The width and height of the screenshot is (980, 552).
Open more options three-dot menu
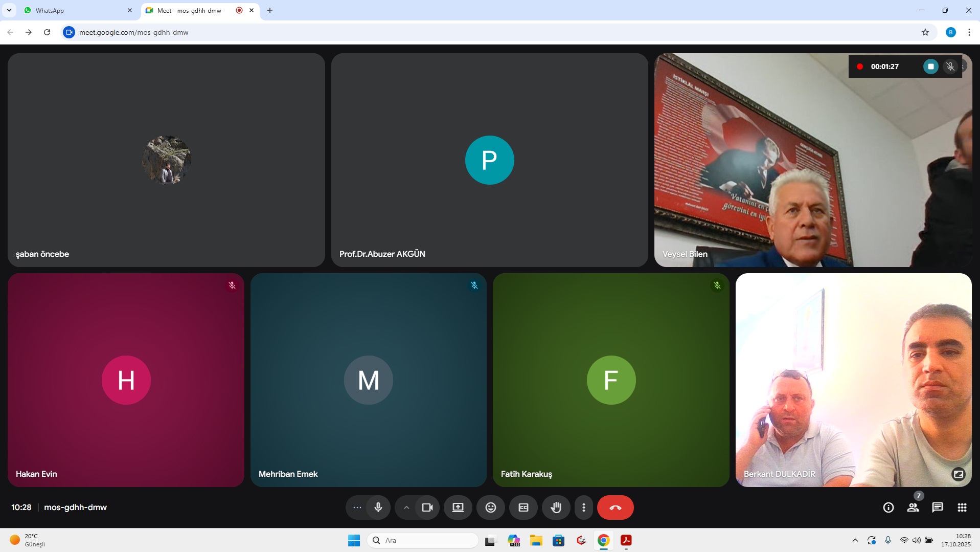pos(584,507)
